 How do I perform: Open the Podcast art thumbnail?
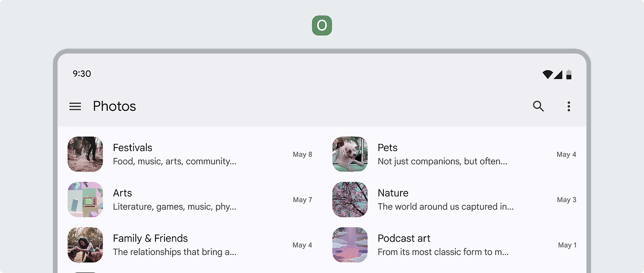point(350,245)
